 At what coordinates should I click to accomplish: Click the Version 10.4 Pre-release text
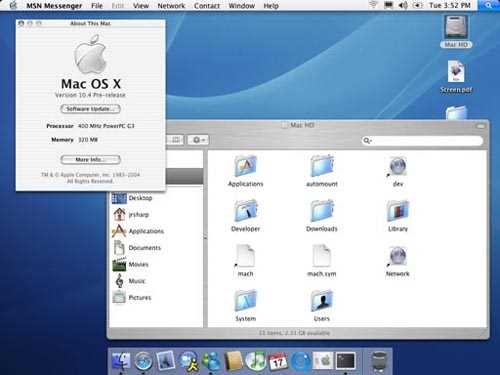click(x=90, y=95)
